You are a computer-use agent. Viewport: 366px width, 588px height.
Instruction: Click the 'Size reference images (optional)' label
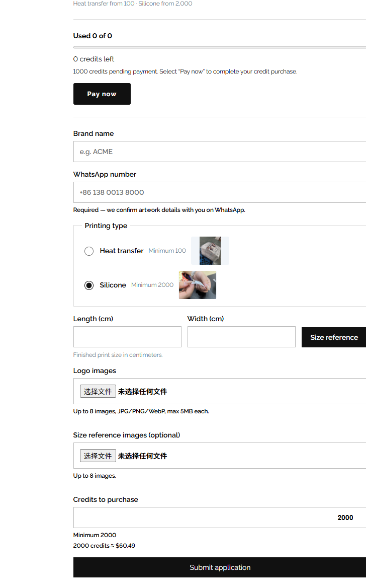(127, 435)
